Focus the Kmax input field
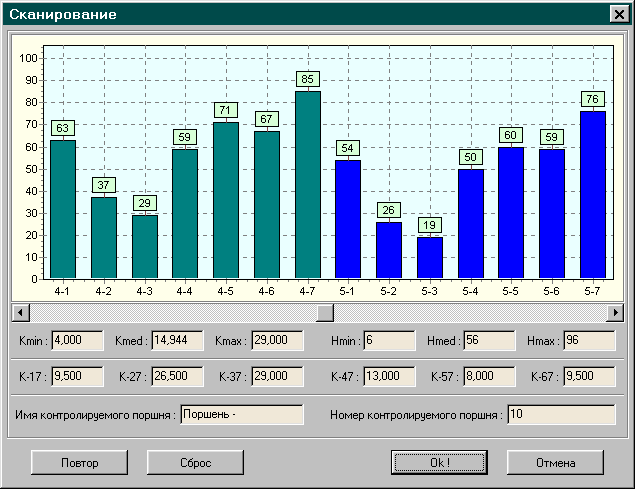635x489 pixels. click(x=277, y=341)
